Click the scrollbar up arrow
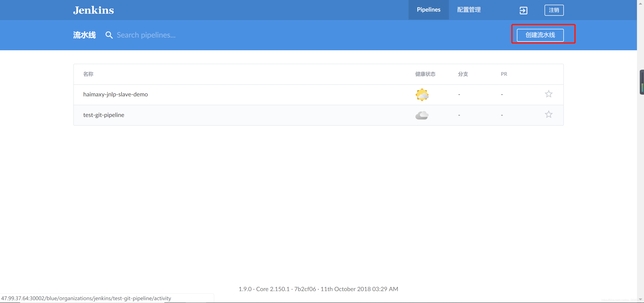644x303 pixels. 640,3
